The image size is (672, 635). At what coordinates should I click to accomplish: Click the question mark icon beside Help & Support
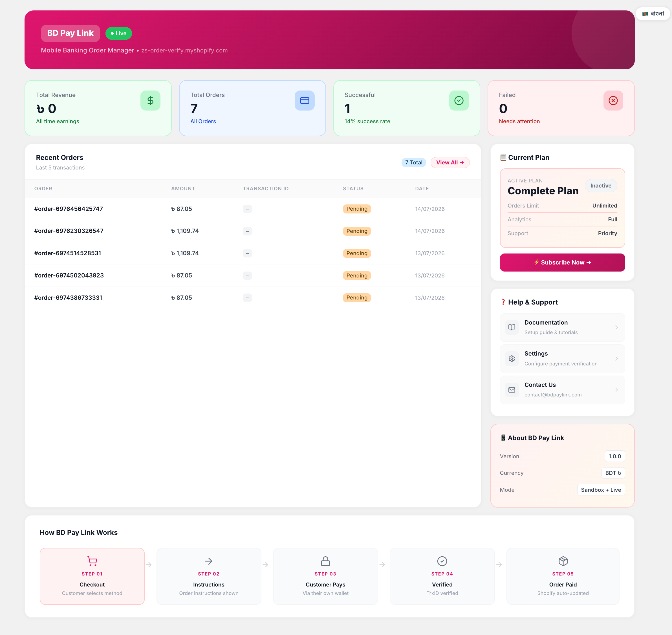point(503,302)
